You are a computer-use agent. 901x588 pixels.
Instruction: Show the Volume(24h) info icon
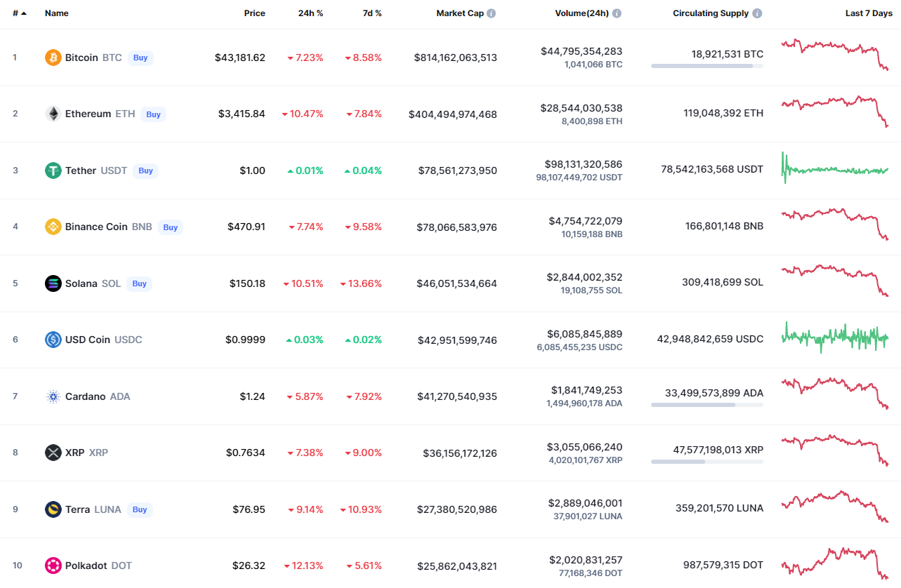(x=616, y=13)
